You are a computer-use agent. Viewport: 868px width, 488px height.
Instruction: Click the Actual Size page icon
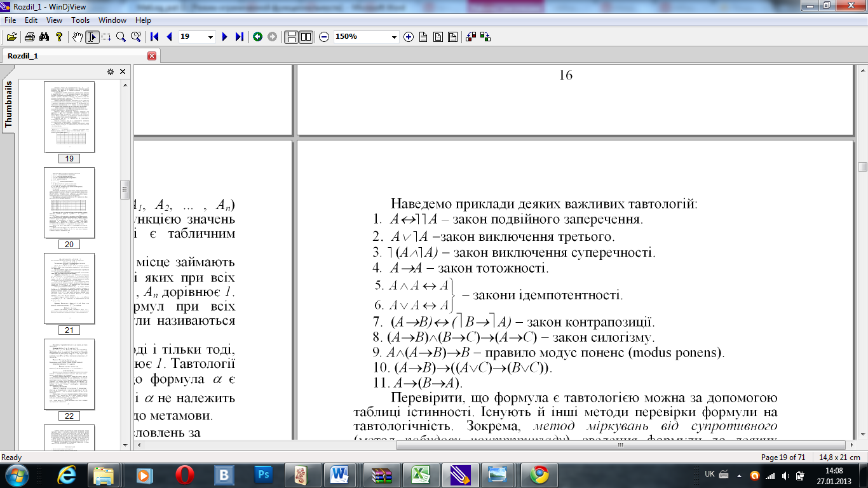423,37
